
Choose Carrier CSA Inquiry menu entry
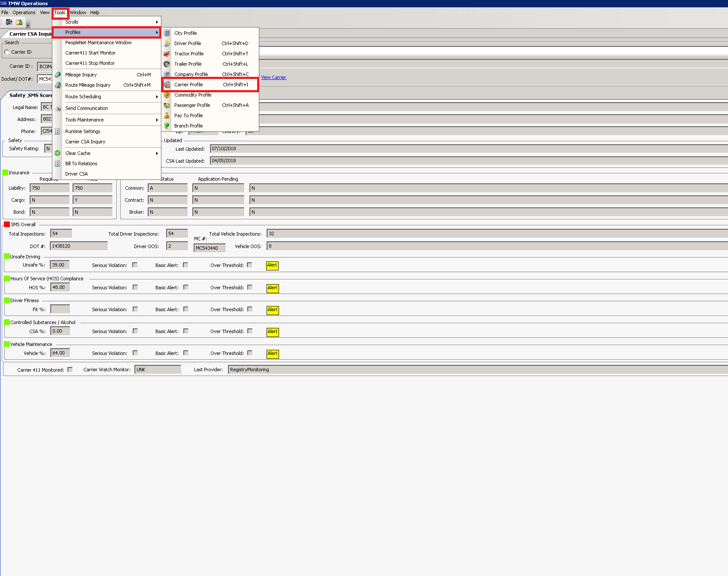pyautogui.click(x=106, y=142)
